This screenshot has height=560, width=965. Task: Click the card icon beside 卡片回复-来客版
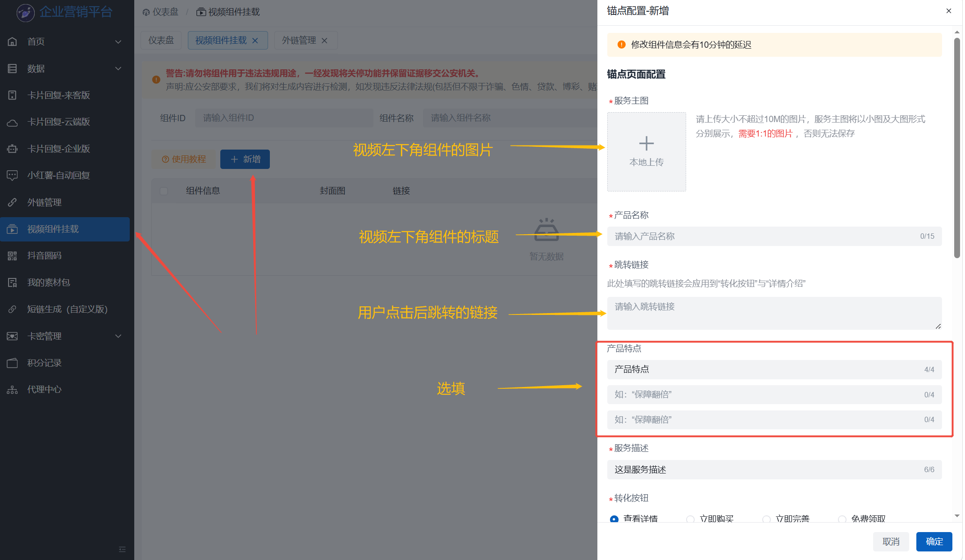point(12,95)
